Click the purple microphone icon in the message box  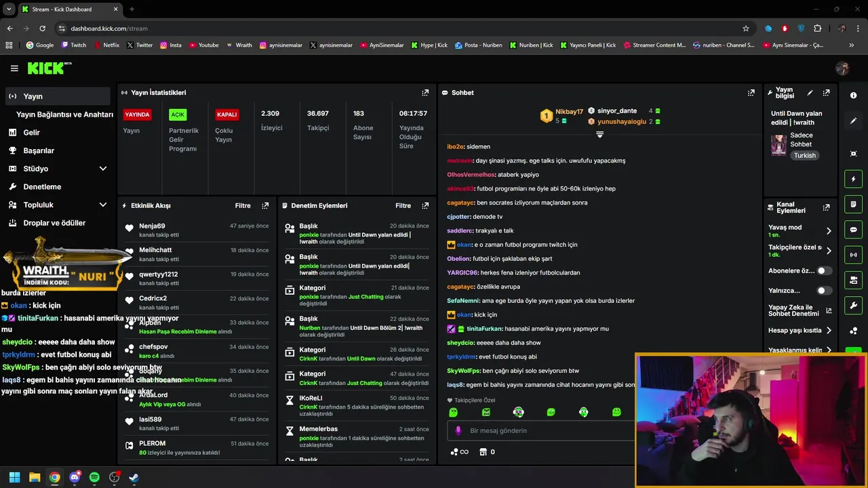pos(458,430)
